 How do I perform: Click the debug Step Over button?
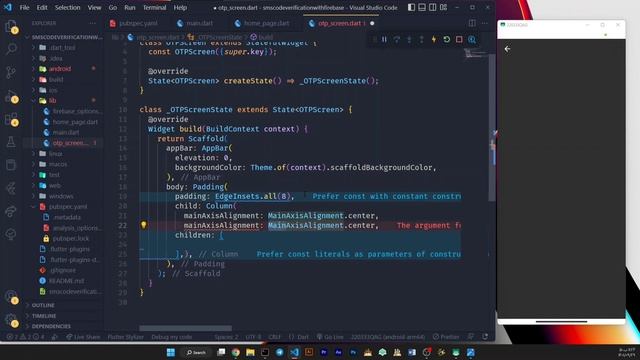click(397, 40)
